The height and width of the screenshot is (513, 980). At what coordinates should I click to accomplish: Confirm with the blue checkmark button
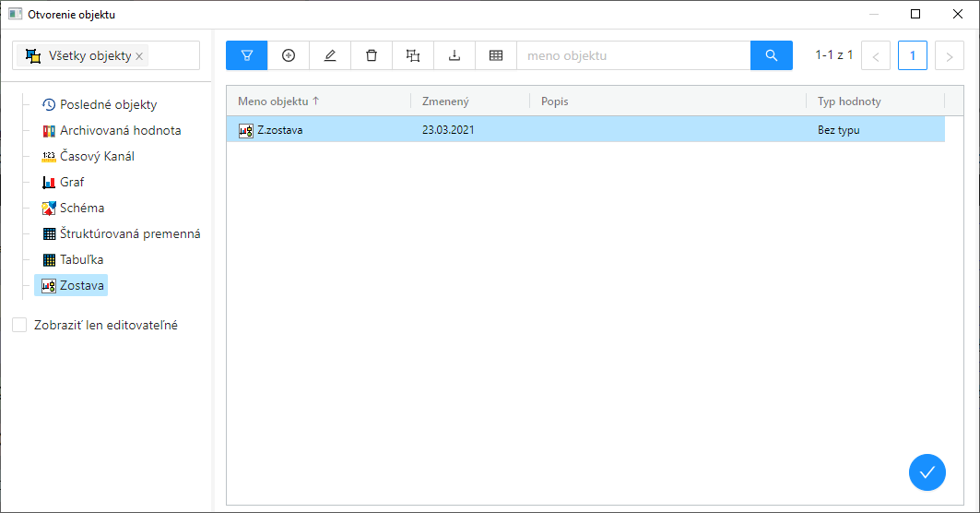coord(927,472)
